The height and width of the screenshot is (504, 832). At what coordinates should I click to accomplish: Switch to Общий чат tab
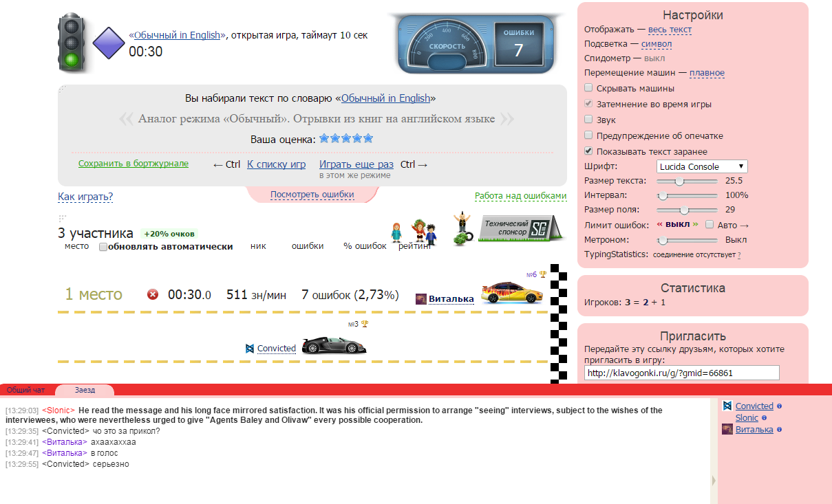click(26, 390)
